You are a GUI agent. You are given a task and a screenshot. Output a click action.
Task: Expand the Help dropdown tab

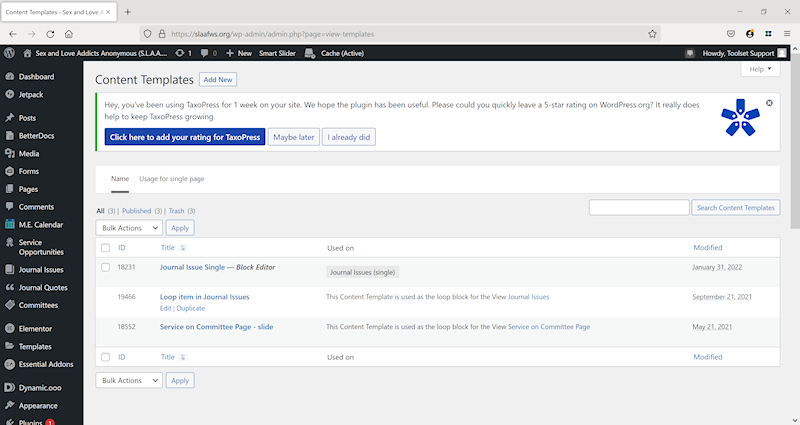click(760, 69)
